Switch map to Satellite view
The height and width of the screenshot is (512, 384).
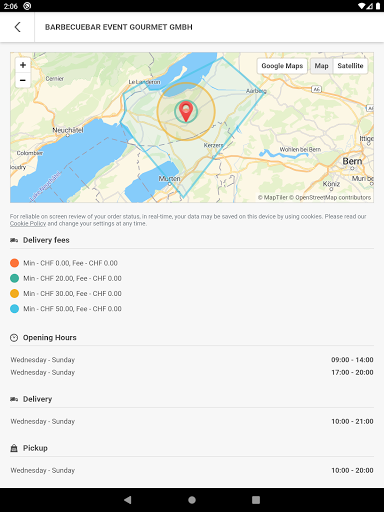pos(350,66)
